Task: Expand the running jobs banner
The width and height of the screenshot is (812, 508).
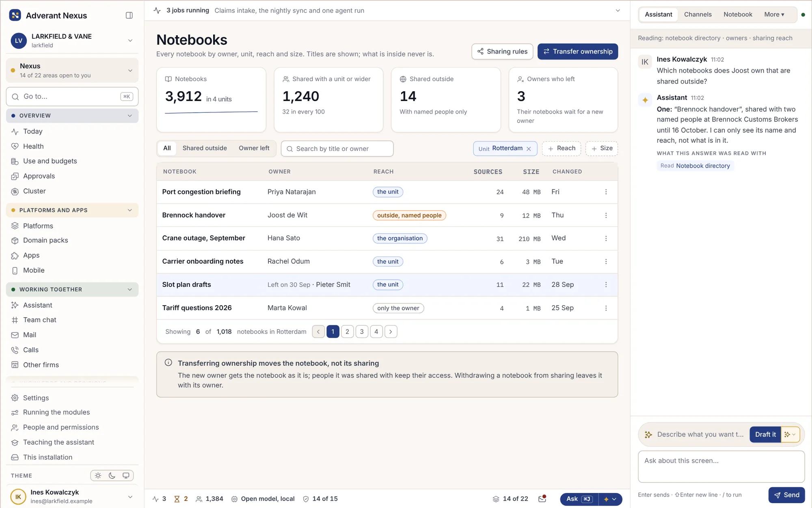Action: pyautogui.click(x=618, y=11)
